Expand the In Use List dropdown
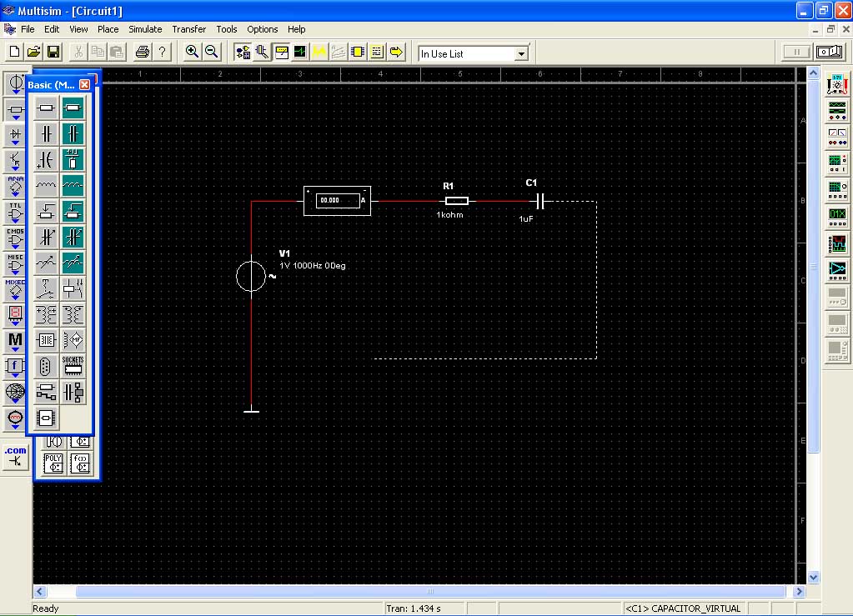Viewport: 853px width, 616px height. (x=521, y=54)
